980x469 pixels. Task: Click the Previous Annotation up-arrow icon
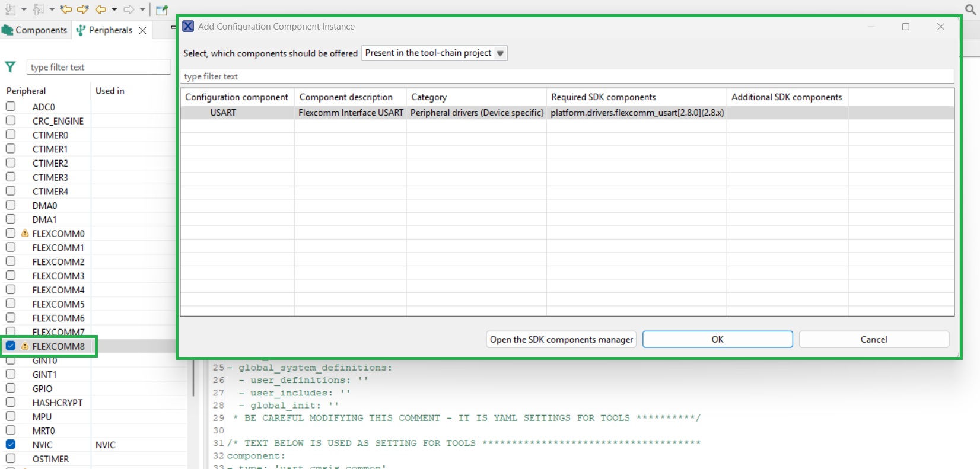coord(39,9)
